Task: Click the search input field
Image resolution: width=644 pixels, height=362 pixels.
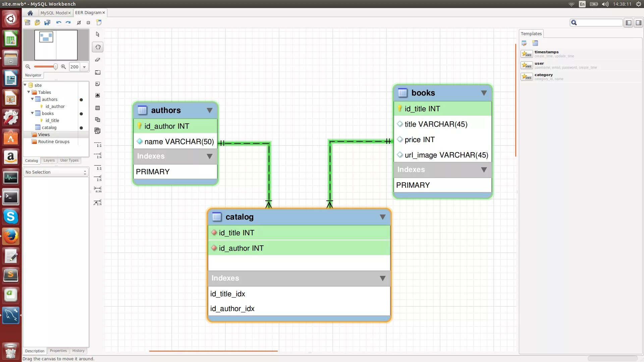Action: [x=600, y=22]
